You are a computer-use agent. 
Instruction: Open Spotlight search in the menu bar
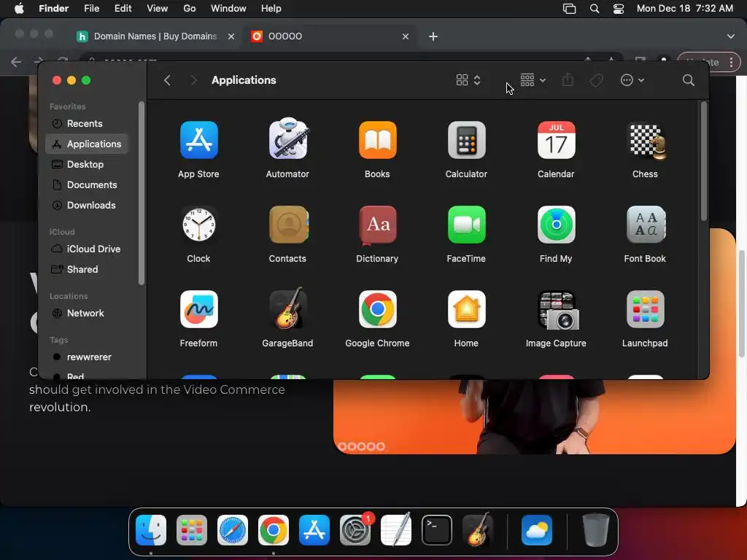(594, 9)
